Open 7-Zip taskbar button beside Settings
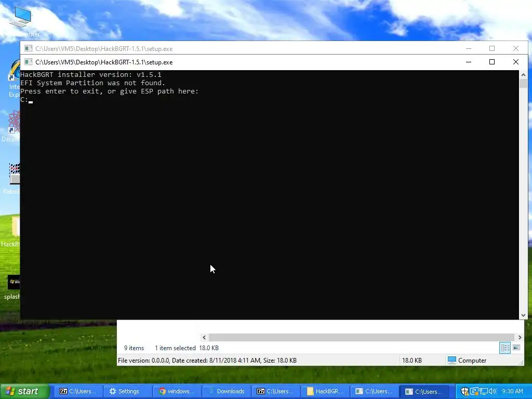The width and height of the screenshot is (532, 399). tap(78, 391)
